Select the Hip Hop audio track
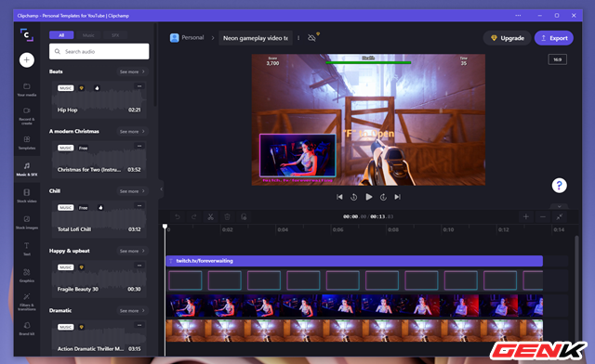This screenshot has height=364, width=595. pos(99,99)
